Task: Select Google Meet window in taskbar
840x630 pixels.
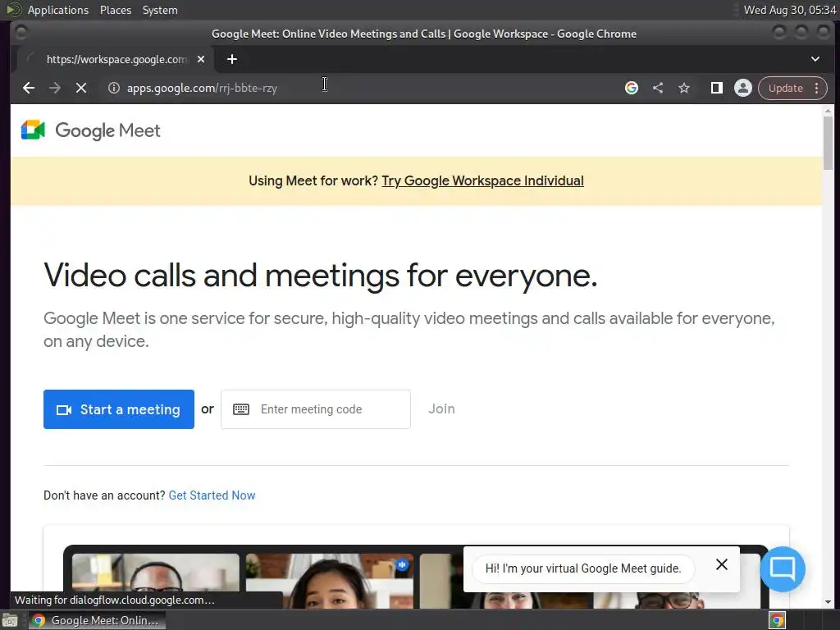Action: pyautogui.click(x=97, y=620)
